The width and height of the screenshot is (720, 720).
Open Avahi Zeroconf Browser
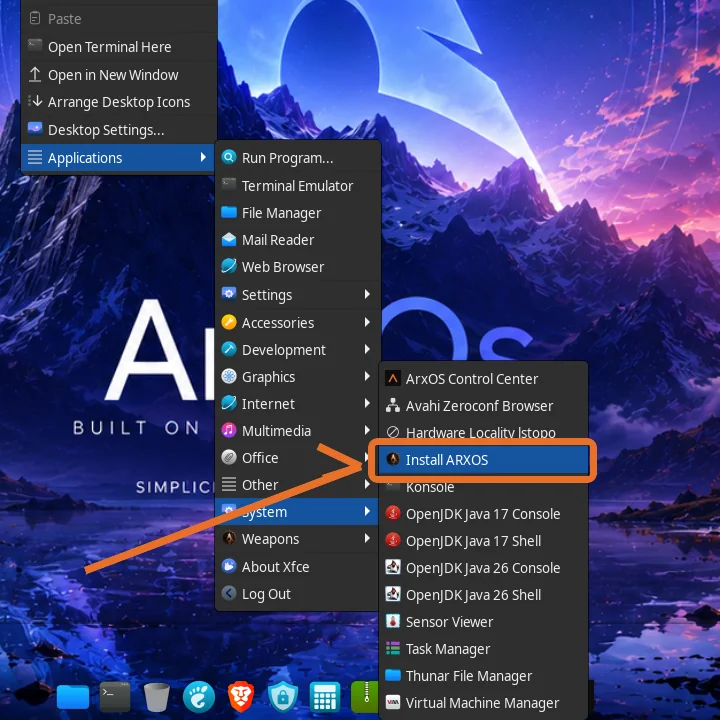coord(483,406)
